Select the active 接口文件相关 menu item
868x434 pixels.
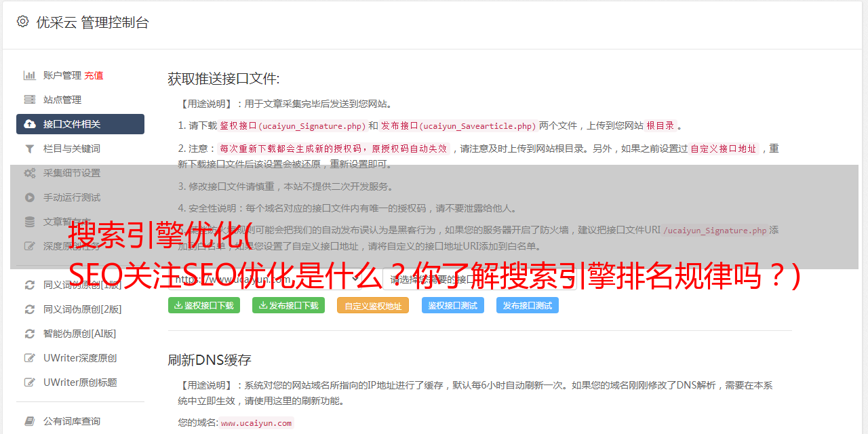click(x=80, y=124)
